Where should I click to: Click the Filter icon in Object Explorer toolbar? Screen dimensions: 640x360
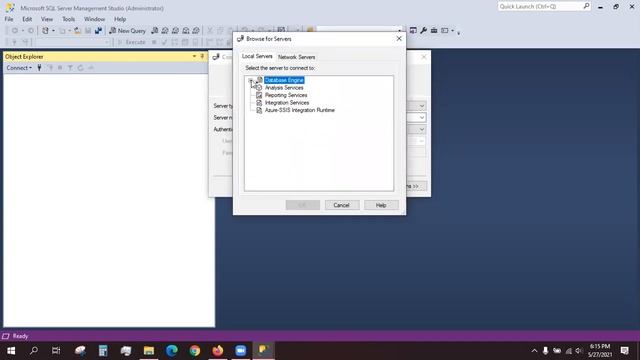[x=70, y=68]
